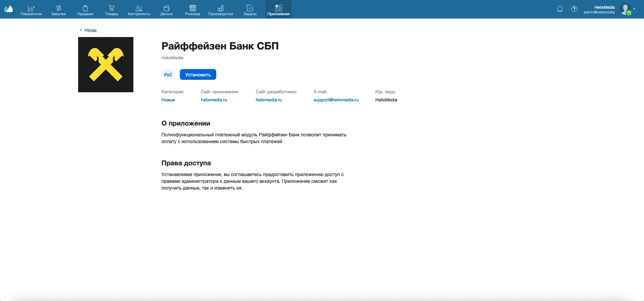Click the support@helixmedia.ru email link
This screenshot has width=644, height=301.
(336, 100)
